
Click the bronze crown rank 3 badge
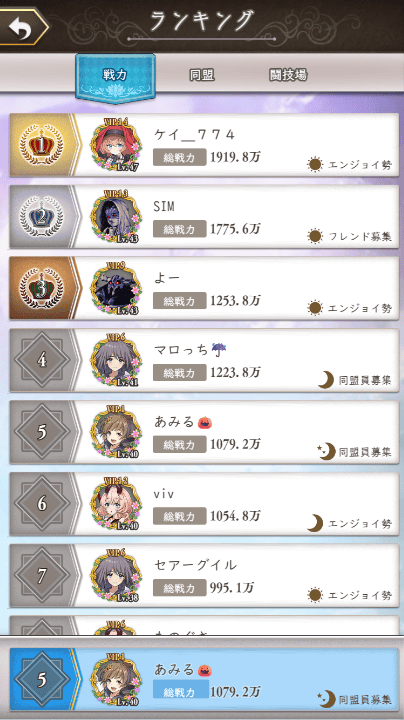41,288
